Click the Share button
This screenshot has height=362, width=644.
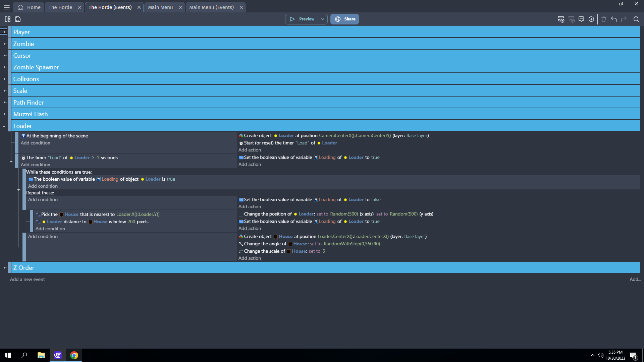tap(344, 19)
